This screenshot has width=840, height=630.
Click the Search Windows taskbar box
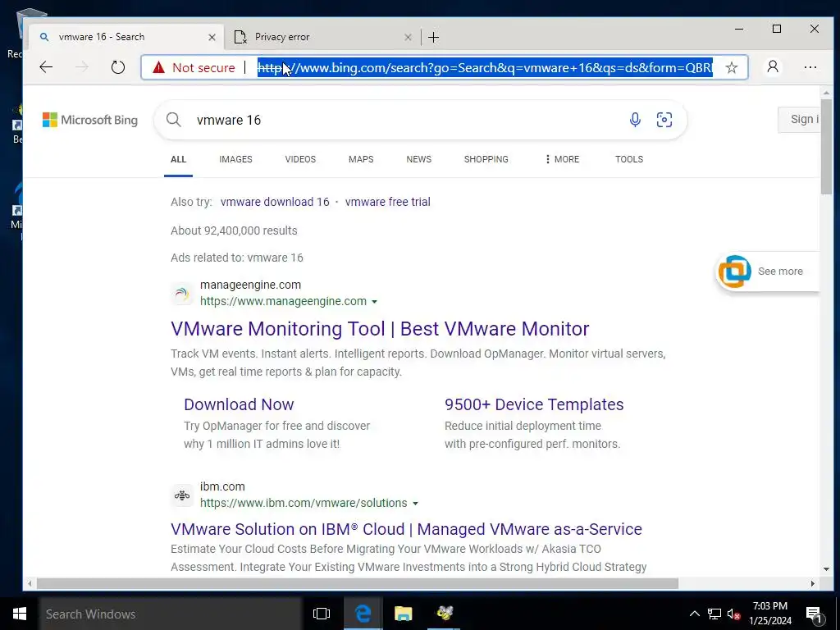pos(171,614)
